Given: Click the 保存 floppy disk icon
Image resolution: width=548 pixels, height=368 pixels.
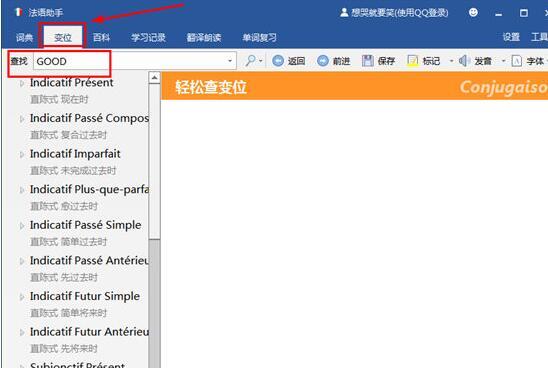Looking at the screenshot, I should 368,61.
